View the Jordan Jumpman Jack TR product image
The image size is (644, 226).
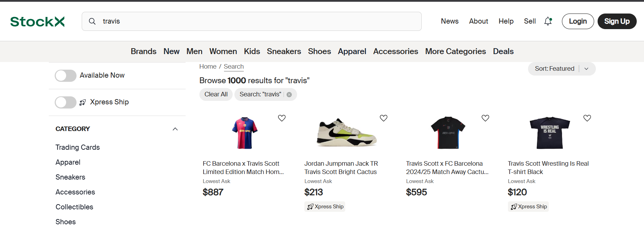346,133
